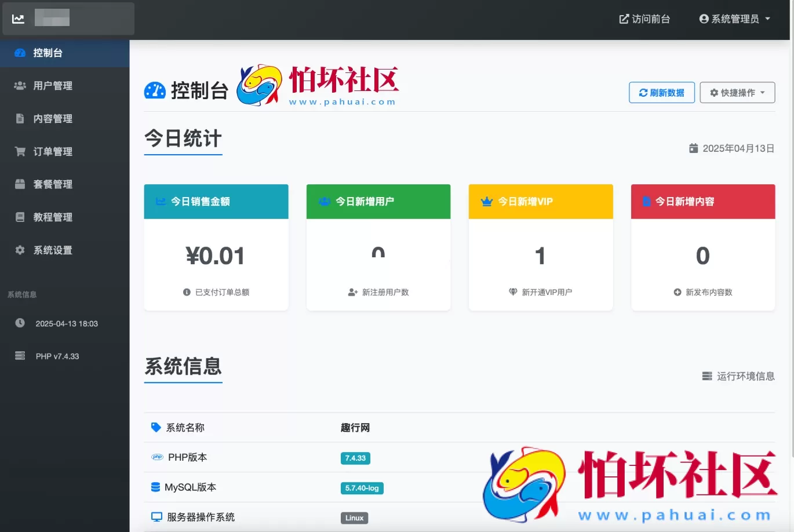The width and height of the screenshot is (794, 532).
Task: Select 内容管理 in the sidebar
Action: [53, 118]
